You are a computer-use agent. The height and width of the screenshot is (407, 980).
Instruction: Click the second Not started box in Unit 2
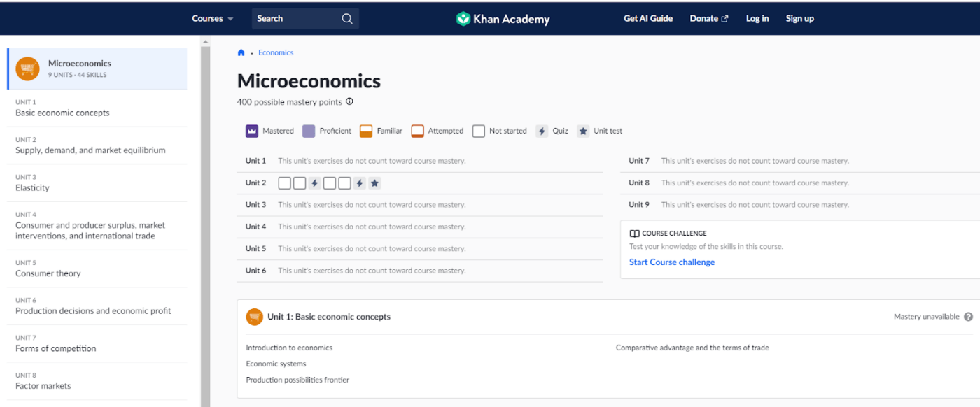(x=299, y=183)
